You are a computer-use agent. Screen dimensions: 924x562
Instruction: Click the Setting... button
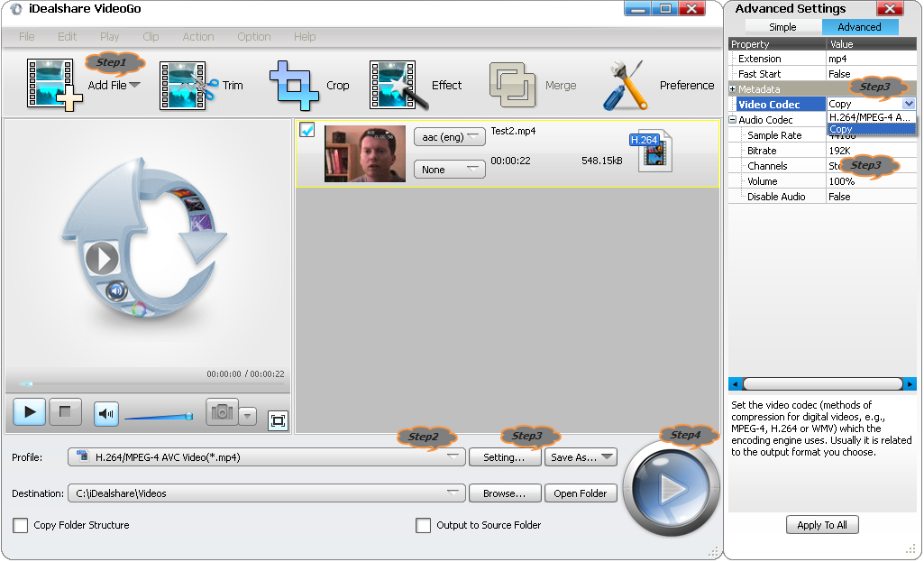[505, 457]
